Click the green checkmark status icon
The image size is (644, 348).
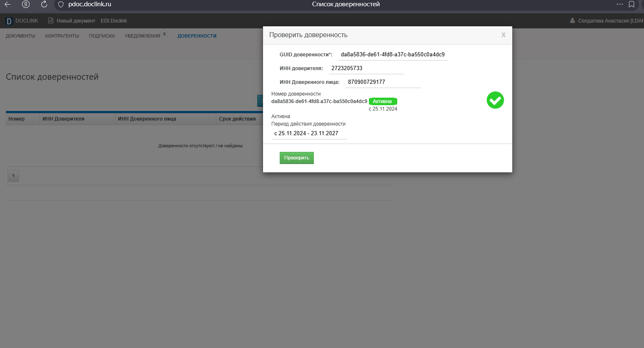pyautogui.click(x=495, y=100)
